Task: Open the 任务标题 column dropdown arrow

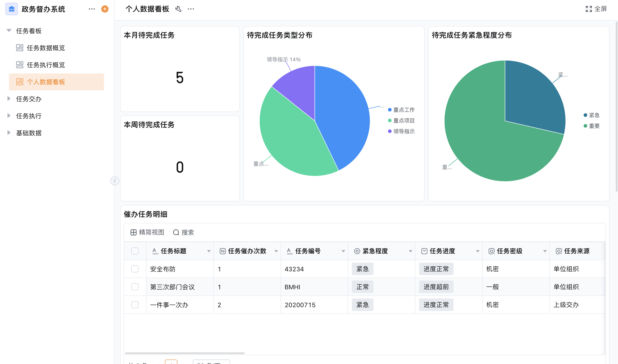Action: tap(209, 251)
